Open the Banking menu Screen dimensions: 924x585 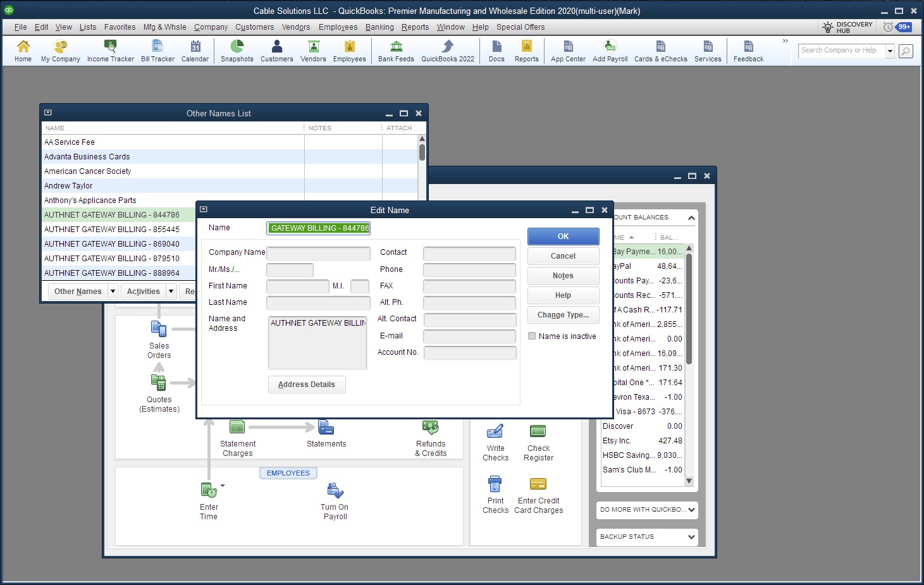(379, 27)
